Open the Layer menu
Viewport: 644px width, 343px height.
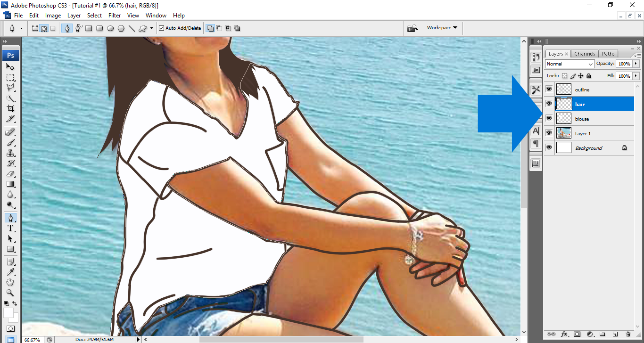pyautogui.click(x=74, y=16)
